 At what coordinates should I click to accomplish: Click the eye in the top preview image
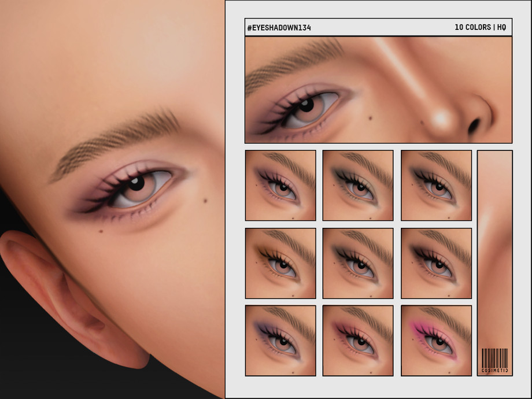click(x=306, y=106)
